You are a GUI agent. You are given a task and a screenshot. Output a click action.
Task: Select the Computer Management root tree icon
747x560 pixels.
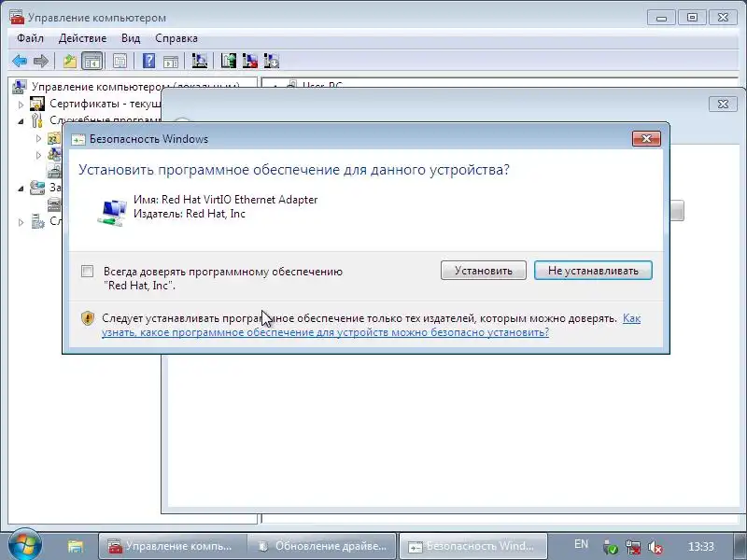pos(20,87)
